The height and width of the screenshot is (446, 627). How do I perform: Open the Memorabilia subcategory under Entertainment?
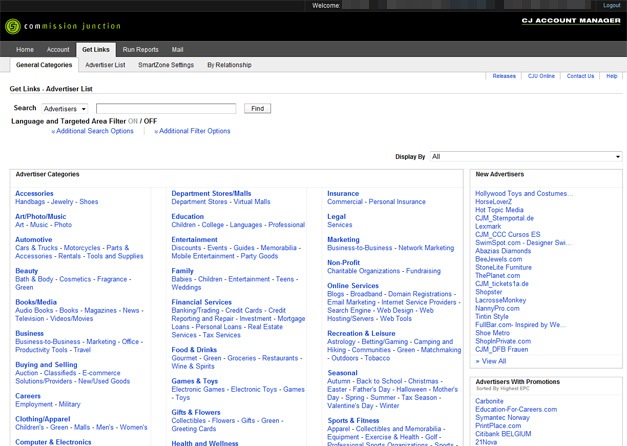[278, 248]
